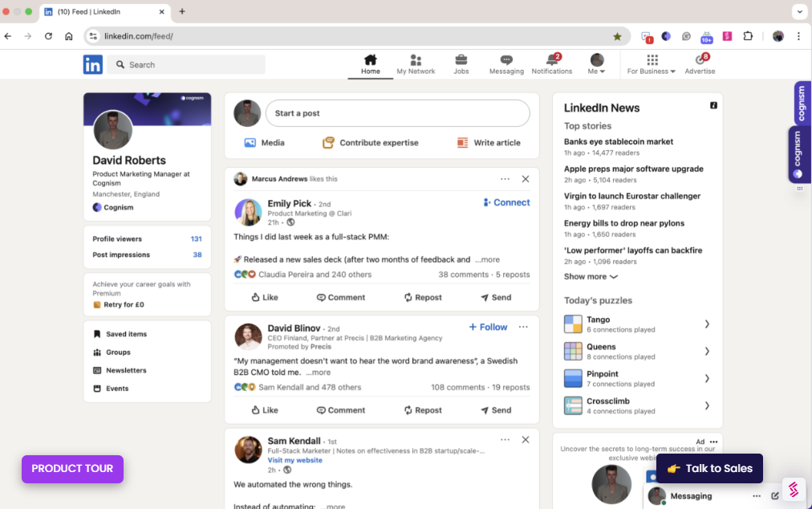812x509 pixels.
Task: Open the Jobs tab
Action: [461, 64]
